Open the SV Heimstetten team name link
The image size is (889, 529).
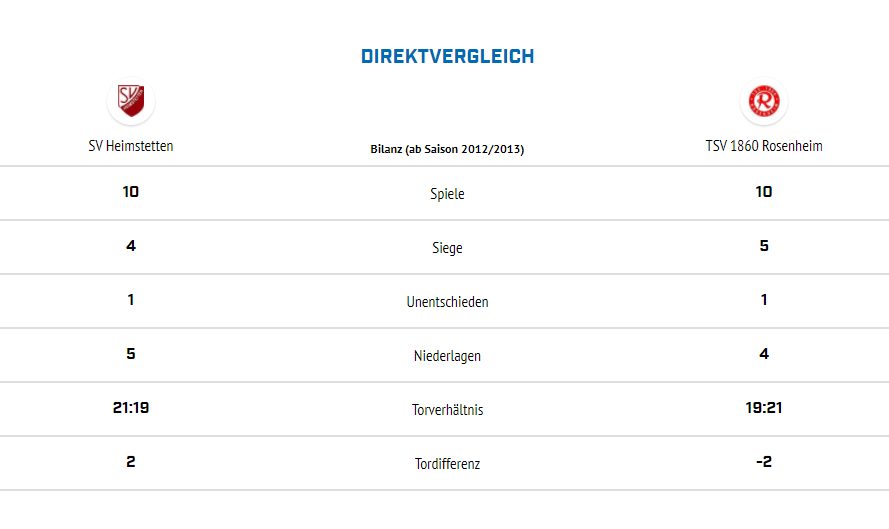131,146
